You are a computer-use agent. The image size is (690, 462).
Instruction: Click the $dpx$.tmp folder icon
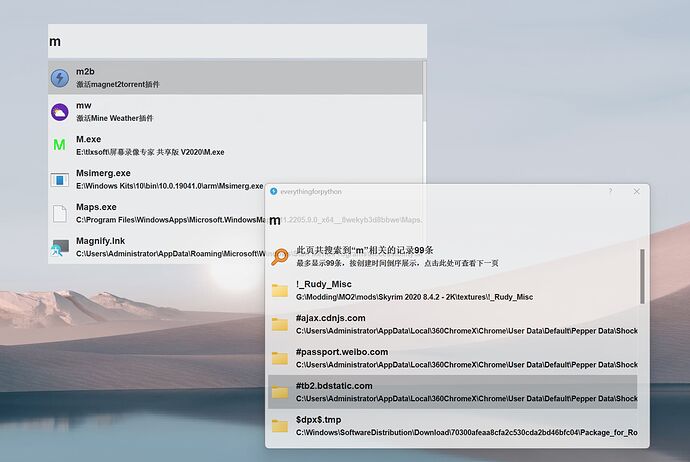click(x=280, y=426)
